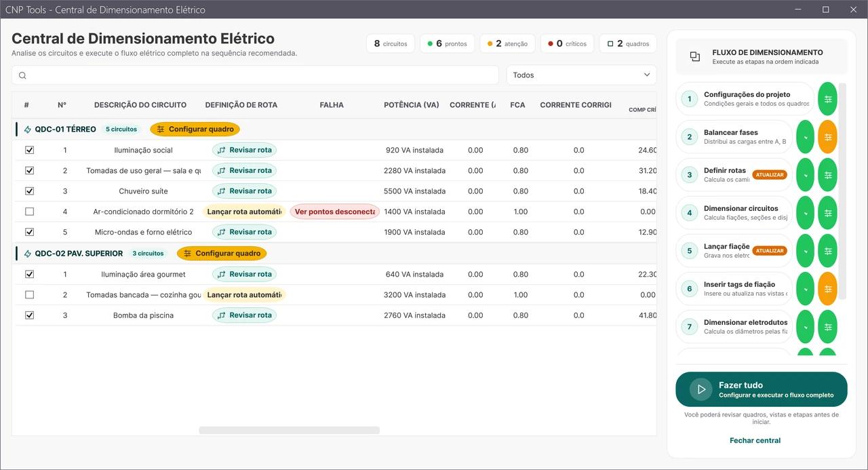Screen dimensions: 868x470
Task: Click step number 3 circle in flow
Action: (690, 175)
